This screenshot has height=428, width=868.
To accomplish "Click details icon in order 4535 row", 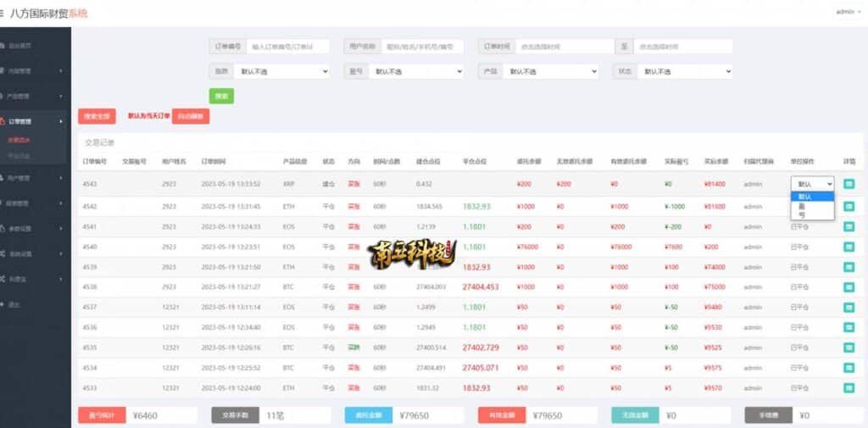I will [849, 347].
